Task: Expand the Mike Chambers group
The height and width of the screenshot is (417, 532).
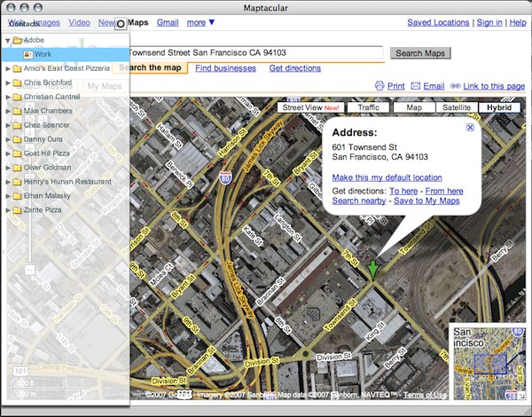Action: point(8,111)
